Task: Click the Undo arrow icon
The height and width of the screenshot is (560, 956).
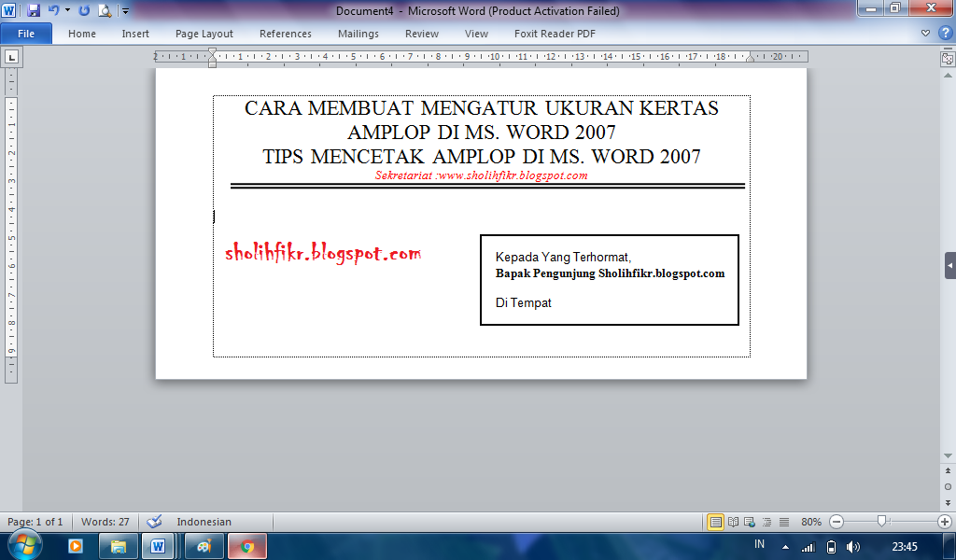Action: [x=53, y=10]
